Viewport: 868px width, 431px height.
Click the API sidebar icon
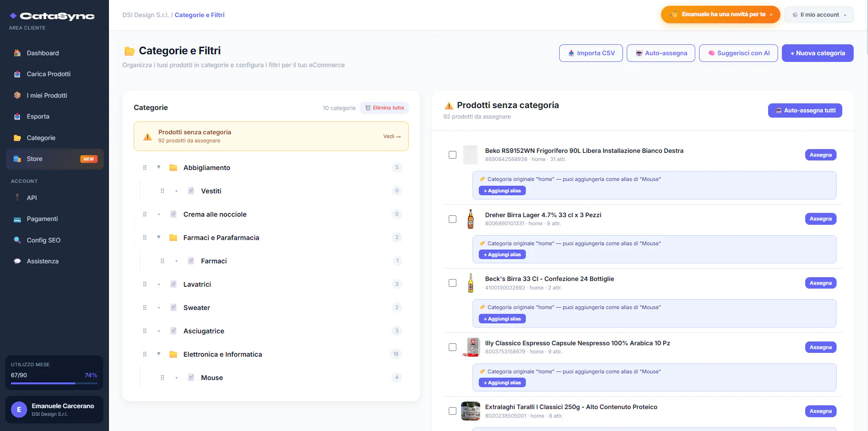pyautogui.click(x=17, y=198)
